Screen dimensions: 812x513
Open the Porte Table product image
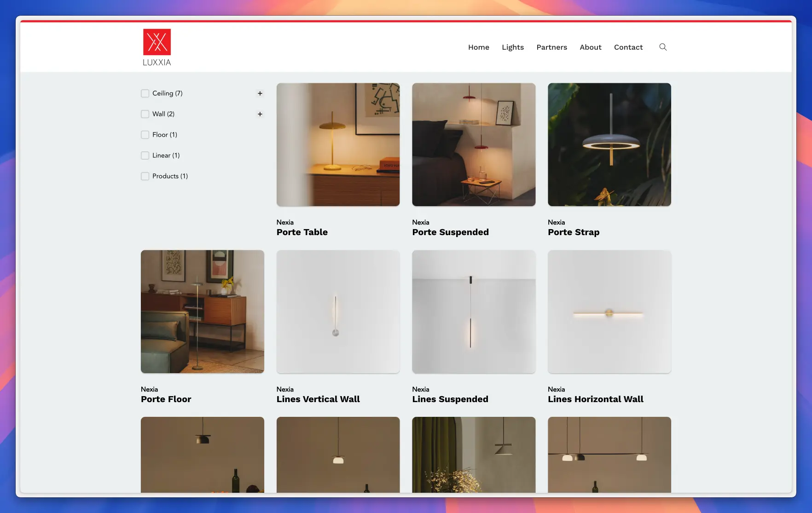click(338, 144)
